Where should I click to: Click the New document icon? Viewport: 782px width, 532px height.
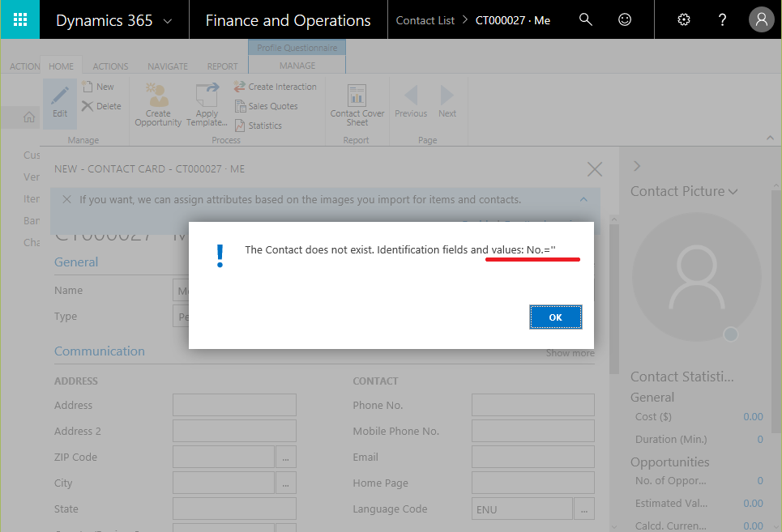(x=88, y=87)
